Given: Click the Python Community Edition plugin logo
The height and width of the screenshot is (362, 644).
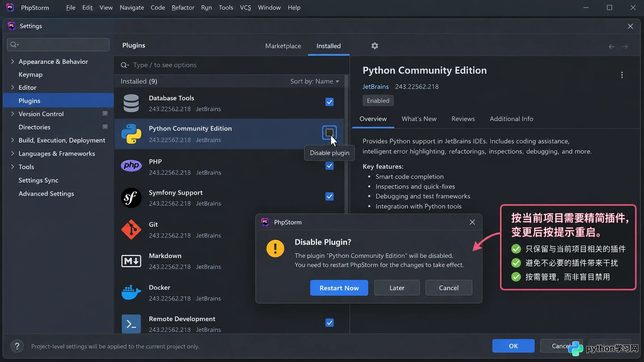Looking at the screenshot, I should point(131,134).
